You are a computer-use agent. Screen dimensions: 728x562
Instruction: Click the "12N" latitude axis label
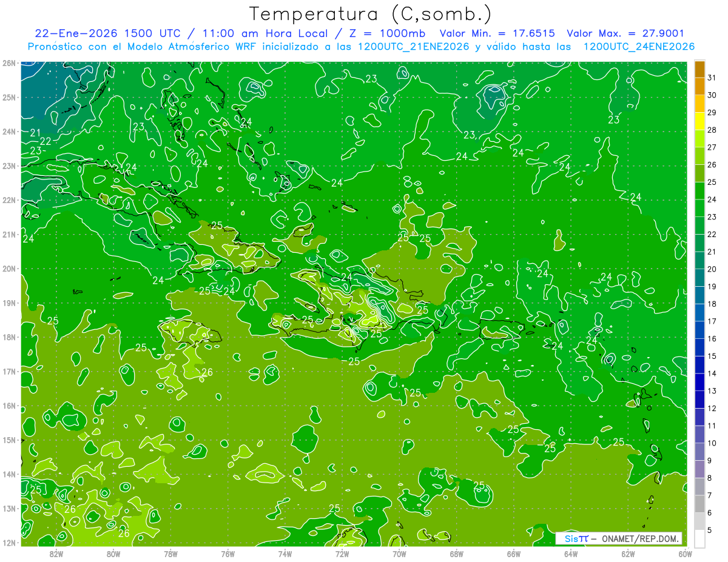[8, 543]
